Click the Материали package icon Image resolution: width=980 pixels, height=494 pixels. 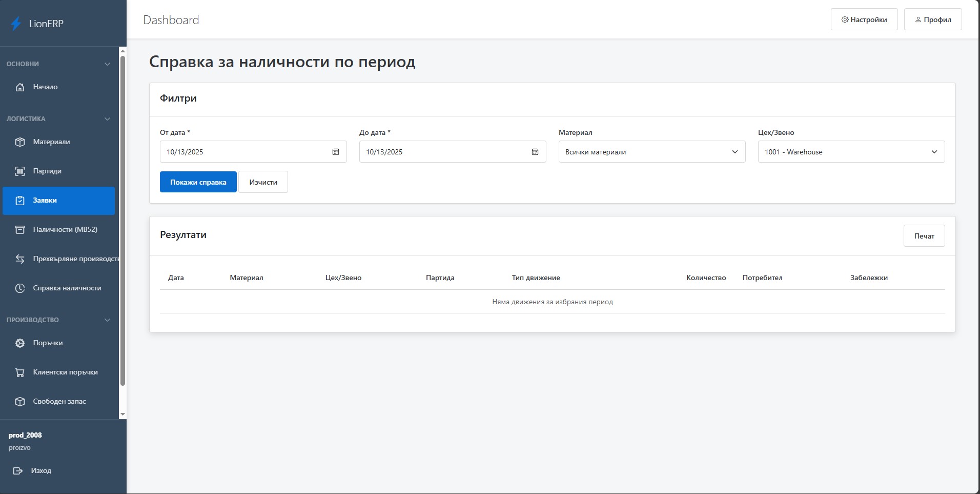[19, 142]
